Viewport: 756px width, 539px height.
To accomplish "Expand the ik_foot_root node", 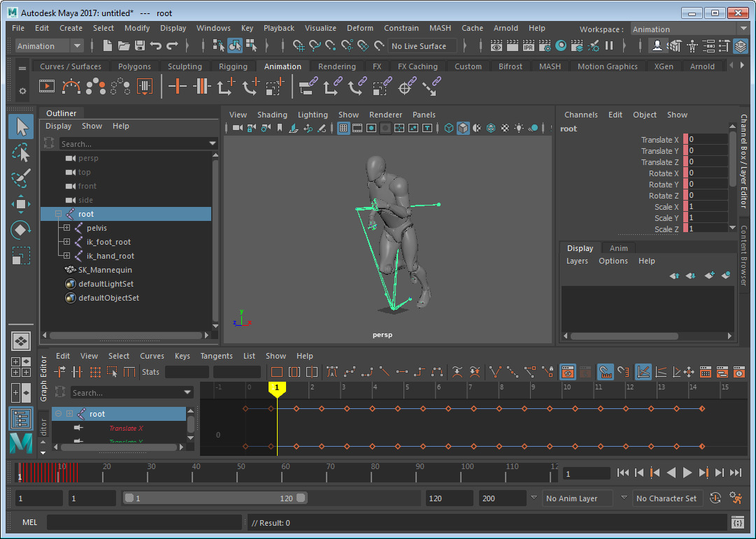I will 66,242.
